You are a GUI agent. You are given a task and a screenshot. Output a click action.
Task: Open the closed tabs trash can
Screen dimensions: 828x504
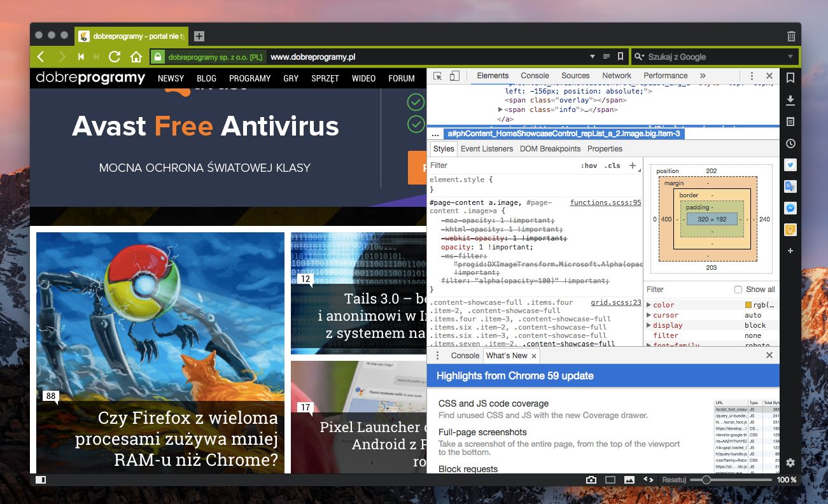pyautogui.click(x=790, y=36)
